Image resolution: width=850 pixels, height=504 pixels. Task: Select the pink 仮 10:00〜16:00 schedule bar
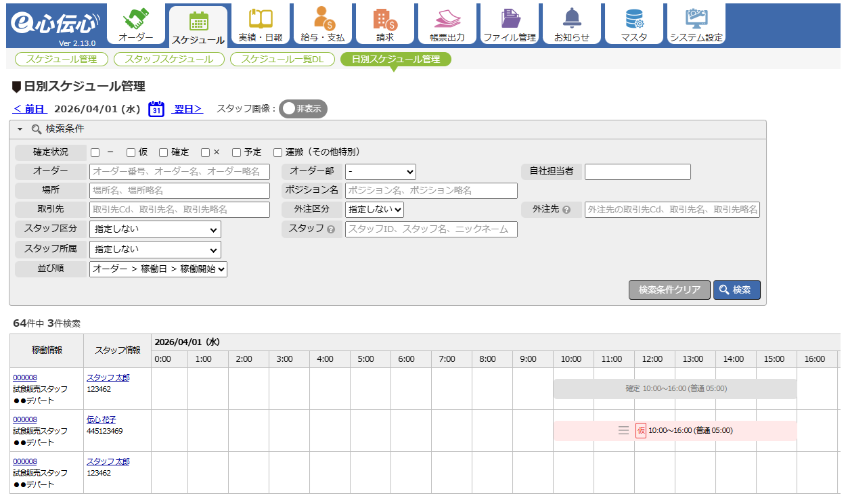point(675,430)
